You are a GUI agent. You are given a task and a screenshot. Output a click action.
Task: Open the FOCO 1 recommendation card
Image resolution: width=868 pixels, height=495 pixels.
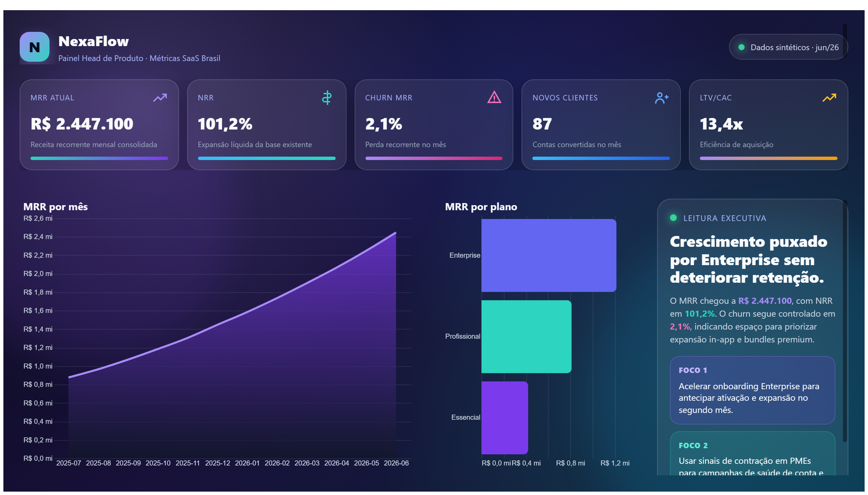point(752,390)
